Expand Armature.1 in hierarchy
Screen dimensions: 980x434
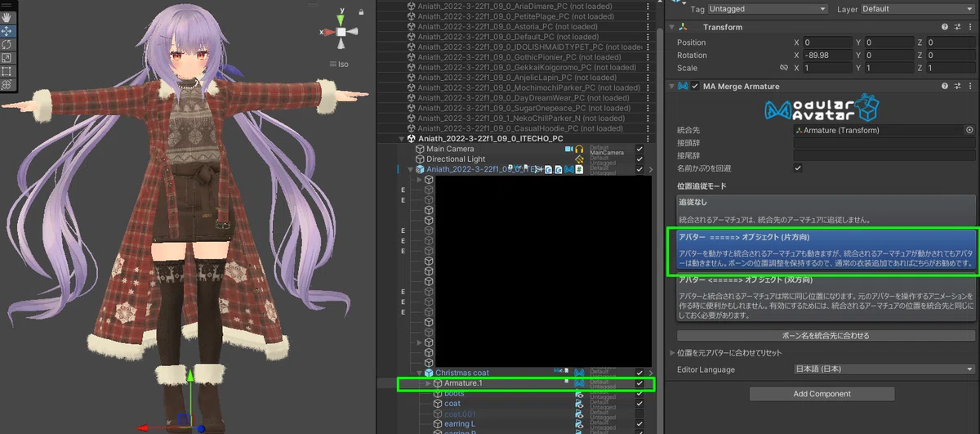click(430, 383)
